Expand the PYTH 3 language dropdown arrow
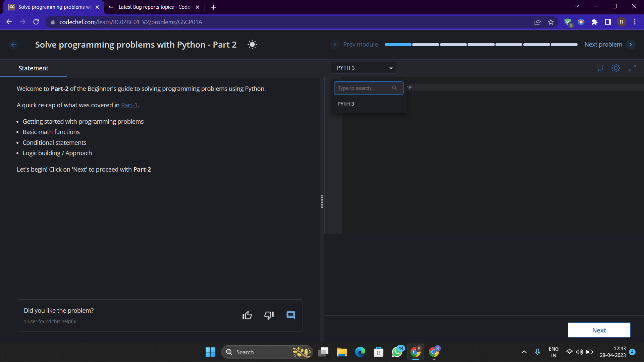The height and width of the screenshot is (362, 644). [x=391, y=68]
